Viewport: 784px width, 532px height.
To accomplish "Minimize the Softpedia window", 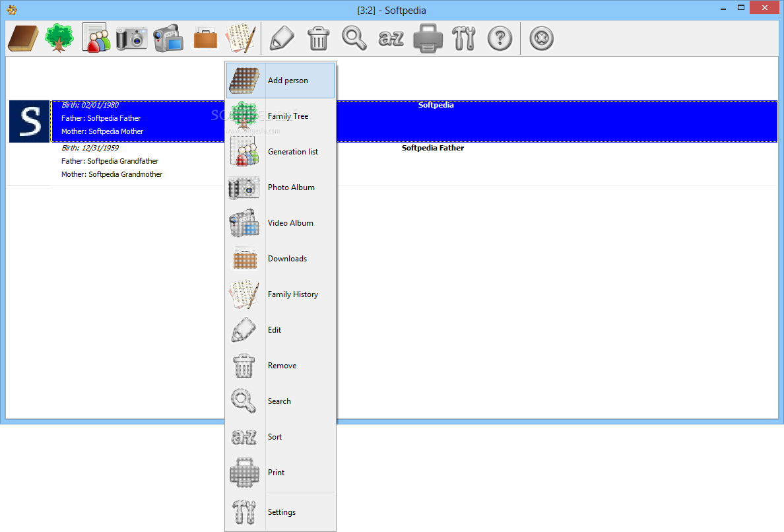I will coord(723,9).
